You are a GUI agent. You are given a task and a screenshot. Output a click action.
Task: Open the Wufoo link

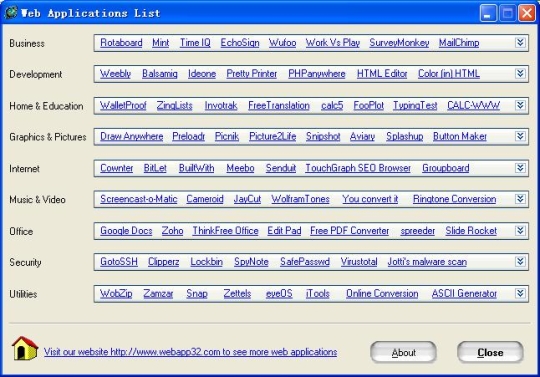[282, 43]
